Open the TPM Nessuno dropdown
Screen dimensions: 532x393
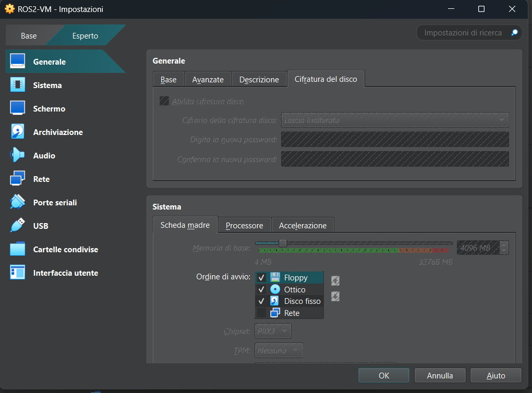(279, 350)
